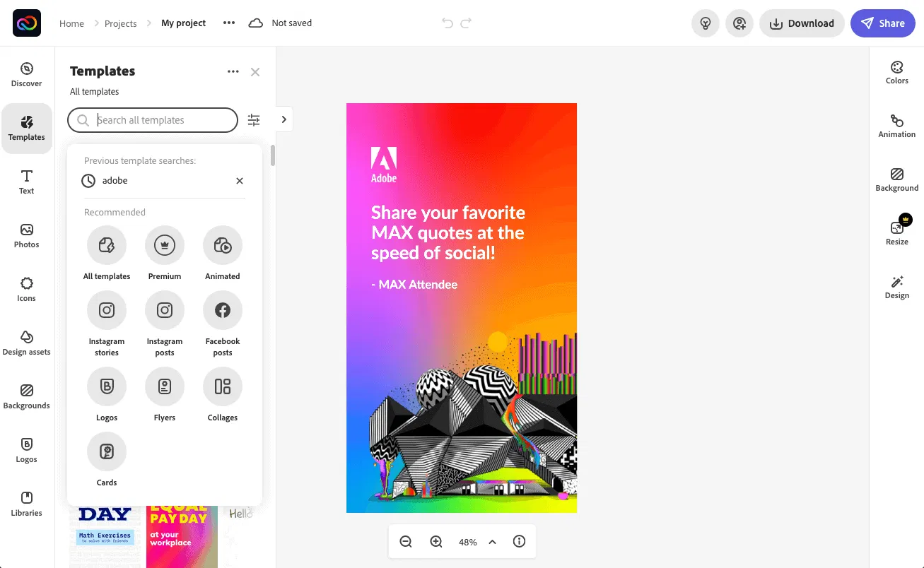Go to Projects in breadcrumb
This screenshot has width=924, height=568.
[120, 23]
